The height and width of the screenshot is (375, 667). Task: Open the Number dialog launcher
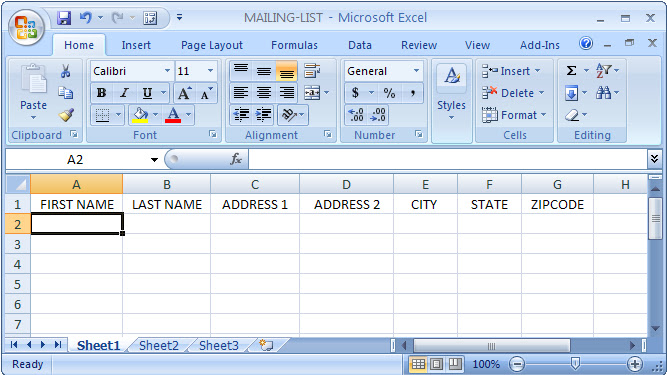tap(419, 134)
